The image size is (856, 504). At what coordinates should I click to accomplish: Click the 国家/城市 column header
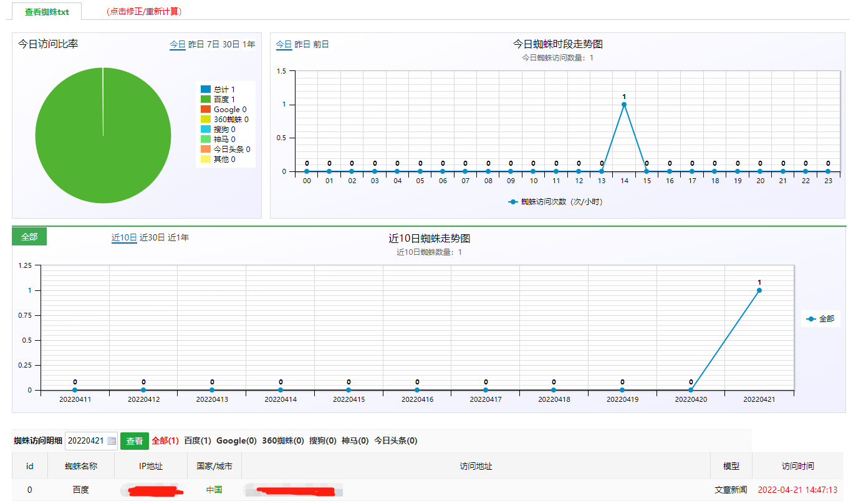point(214,466)
